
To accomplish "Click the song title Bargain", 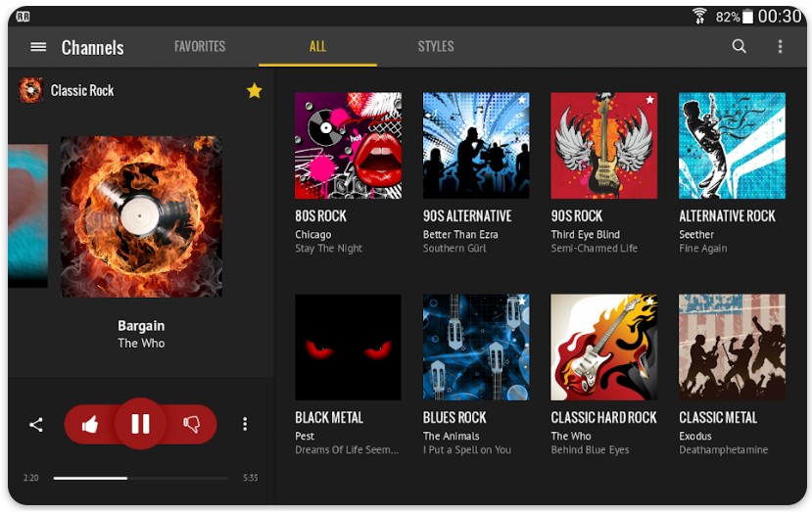I will pyautogui.click(x=141, y=326).
